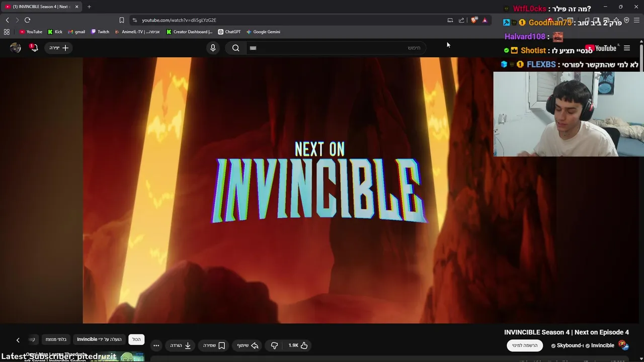
Task: Click the YouTube logo to go home
Action: 601,48
